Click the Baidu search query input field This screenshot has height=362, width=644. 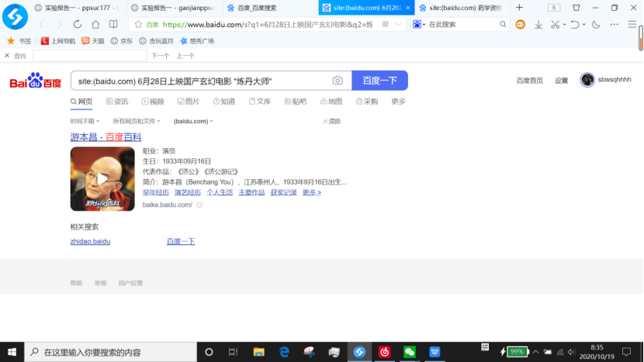click(201, 81)
